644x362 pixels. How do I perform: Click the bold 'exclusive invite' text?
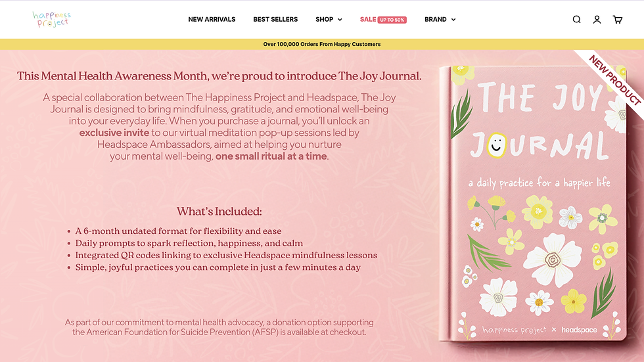114,133
